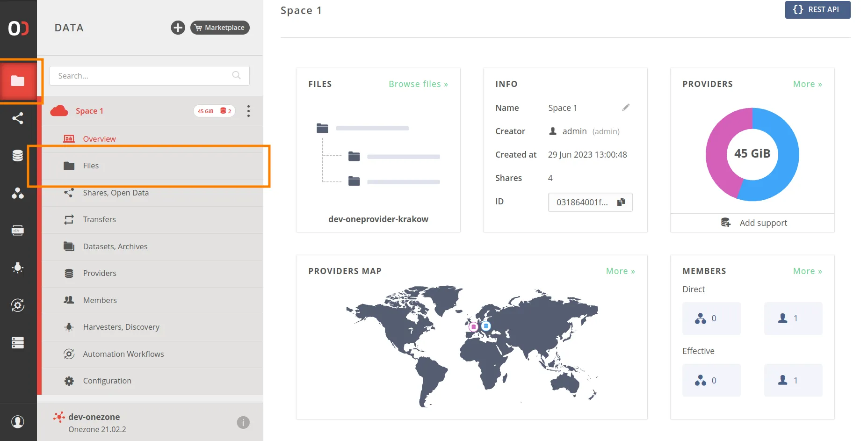Edit the space name with the pencil icon
This screenshot has width=868, height=441.
coord(626,107)
